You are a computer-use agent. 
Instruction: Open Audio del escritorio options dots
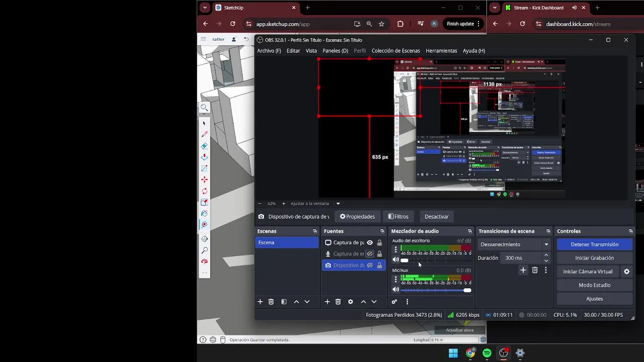(x=395, y=249)
